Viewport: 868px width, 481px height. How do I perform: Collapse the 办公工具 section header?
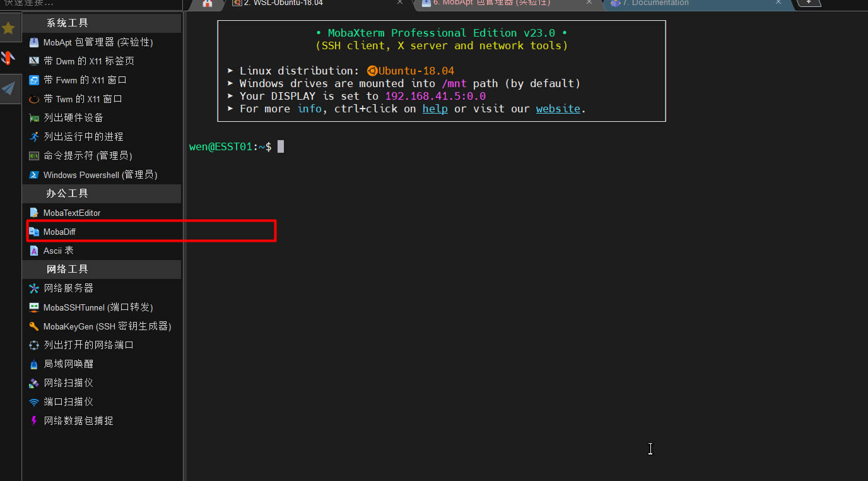pyautogui.click(x=67, y=194)
